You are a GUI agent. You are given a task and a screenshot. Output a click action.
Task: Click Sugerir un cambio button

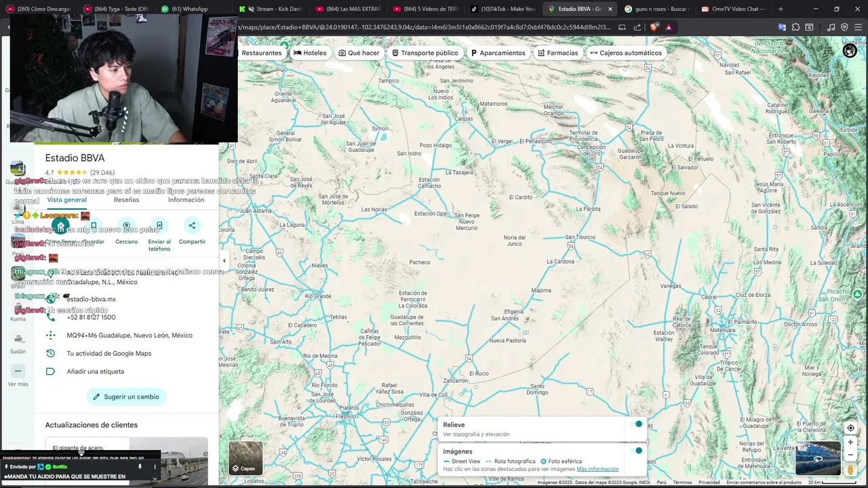point(126,396)
